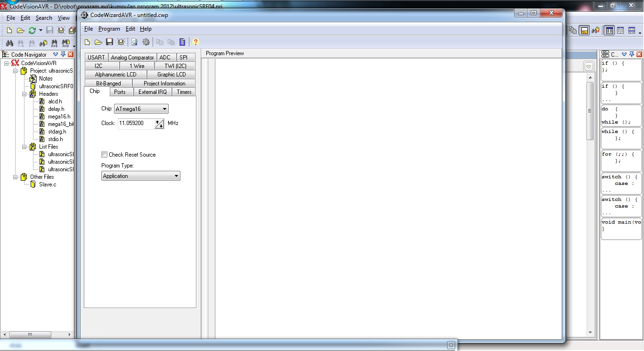Click Save floppy icon in CodeWizardAVR toolbar
This screenshot has height=351, width=644.
[109, 42]
